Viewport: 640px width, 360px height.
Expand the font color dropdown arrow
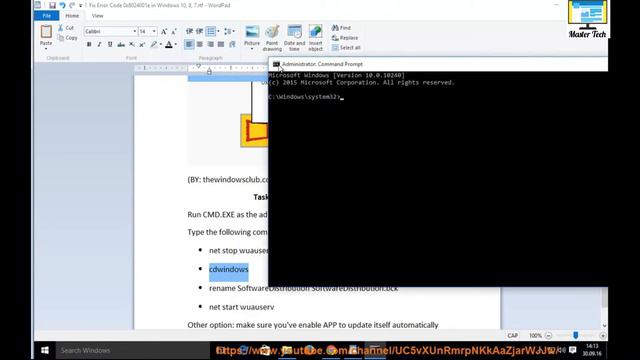pyautogui.click(x=176, y=44)
